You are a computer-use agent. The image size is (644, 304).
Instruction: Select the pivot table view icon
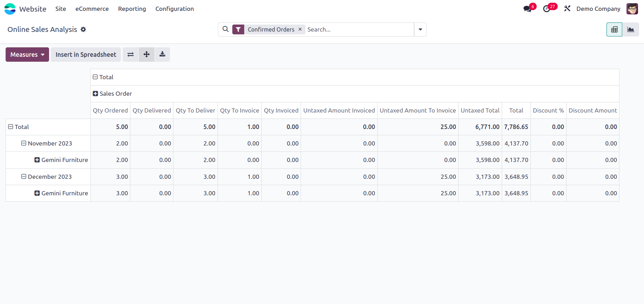click(614, 29)
